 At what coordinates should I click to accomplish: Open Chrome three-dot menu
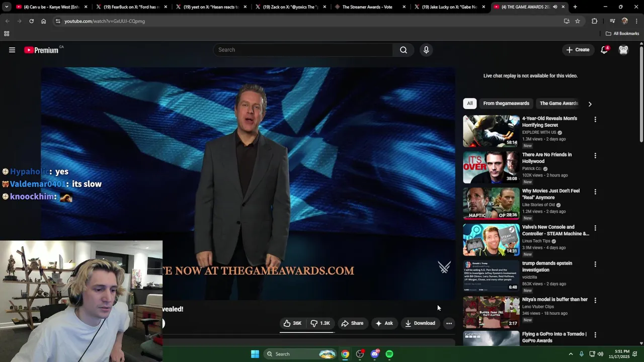point(636,21)
